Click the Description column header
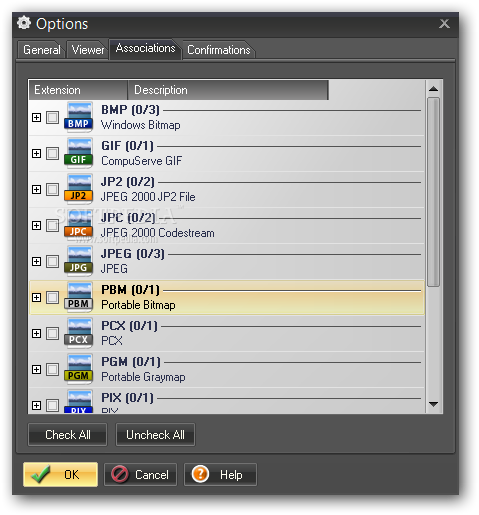Viewport: 479px width, 515px height. [x=228, y=90]
